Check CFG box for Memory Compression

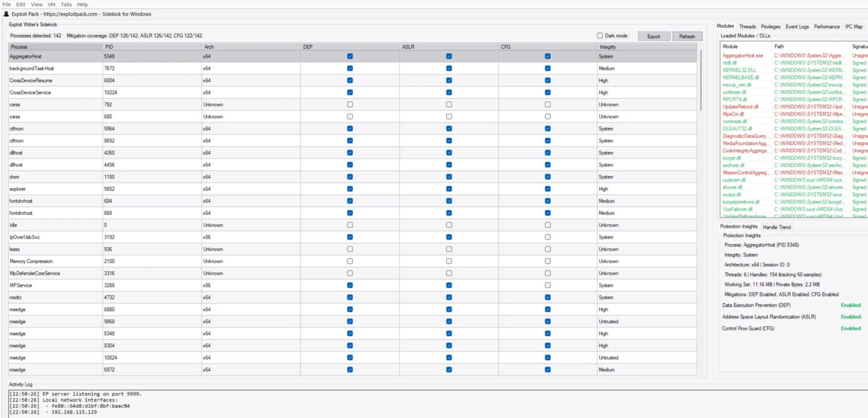(x=548, y=261)
